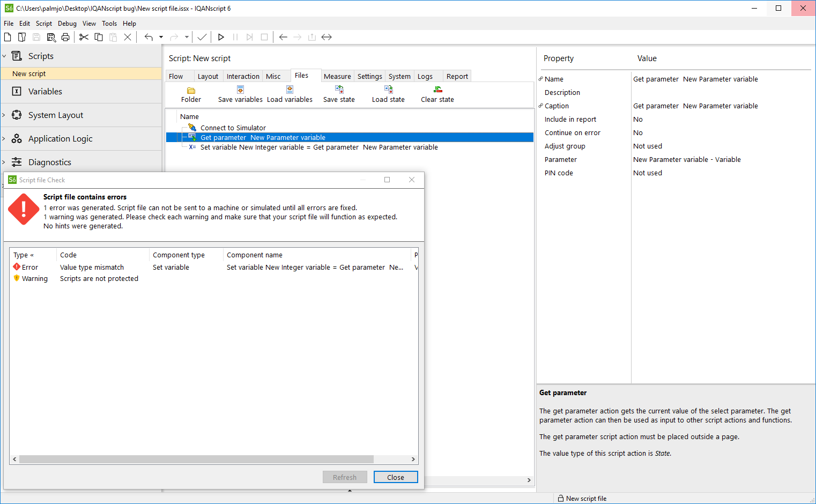Screen dimensions: 816x504
Task: Undo the last action
Action: (149, 37)
